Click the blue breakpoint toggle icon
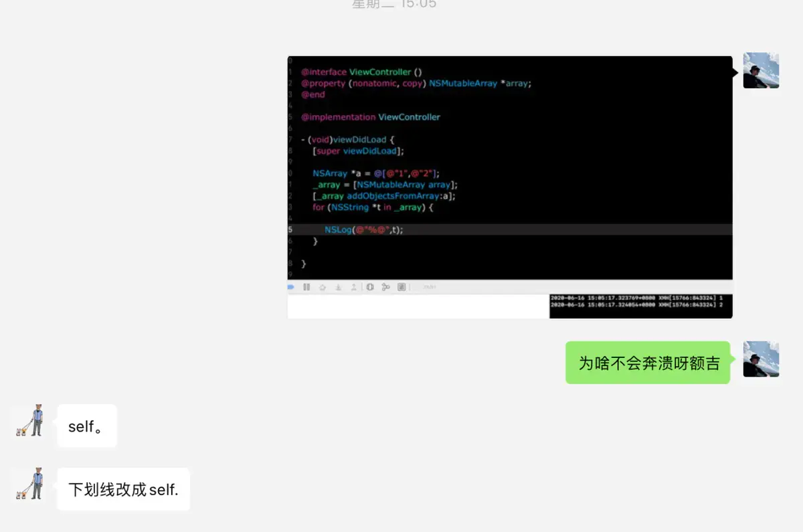803x532 pixels. tap(291, 287)
